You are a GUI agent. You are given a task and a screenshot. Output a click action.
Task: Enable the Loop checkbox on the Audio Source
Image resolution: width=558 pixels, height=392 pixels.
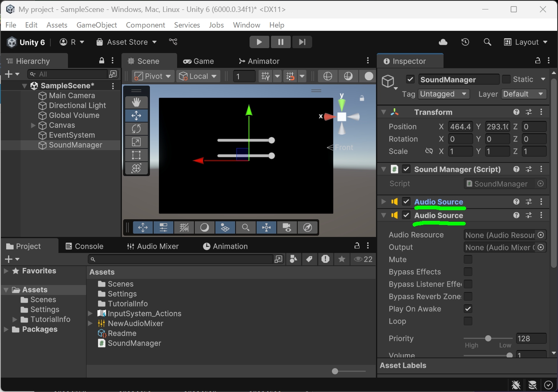(468, 321)
